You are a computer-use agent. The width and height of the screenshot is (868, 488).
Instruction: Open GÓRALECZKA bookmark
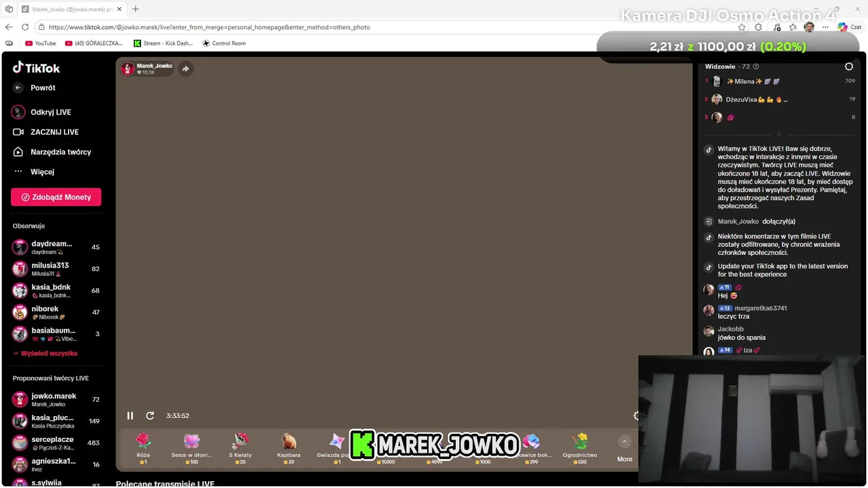tap(94, 43)
